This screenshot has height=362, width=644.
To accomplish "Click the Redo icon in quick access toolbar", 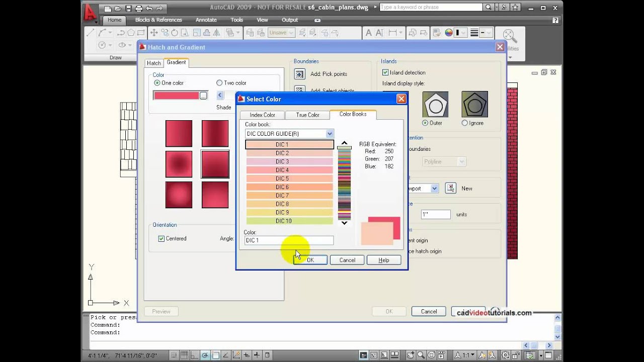I will 159,8.
